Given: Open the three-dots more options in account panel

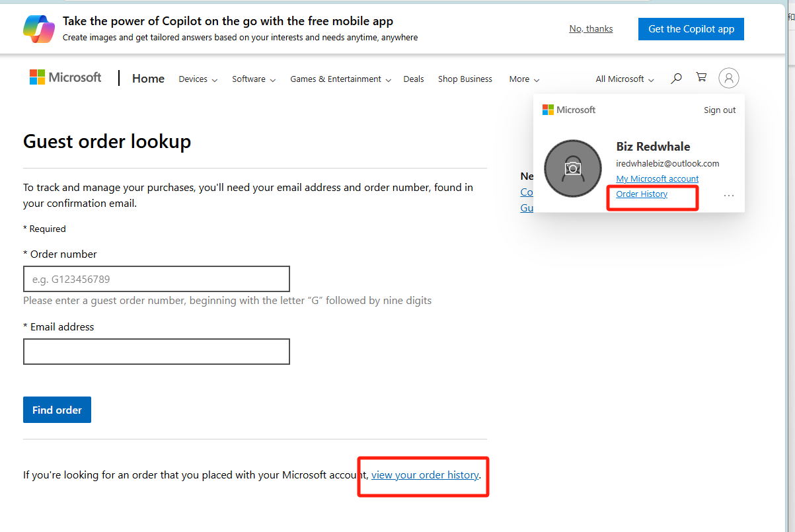Looking at the screenshot, I should point(729,196).
